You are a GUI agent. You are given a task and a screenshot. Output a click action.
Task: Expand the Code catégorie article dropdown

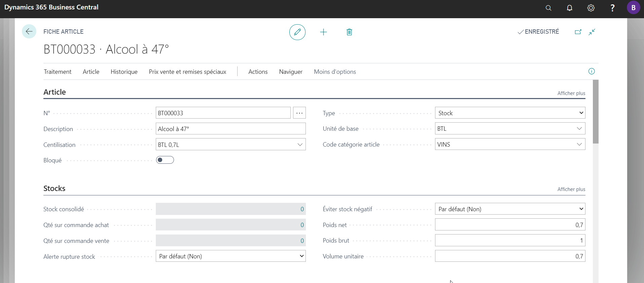pyautogui.click(x=579, y=144)
